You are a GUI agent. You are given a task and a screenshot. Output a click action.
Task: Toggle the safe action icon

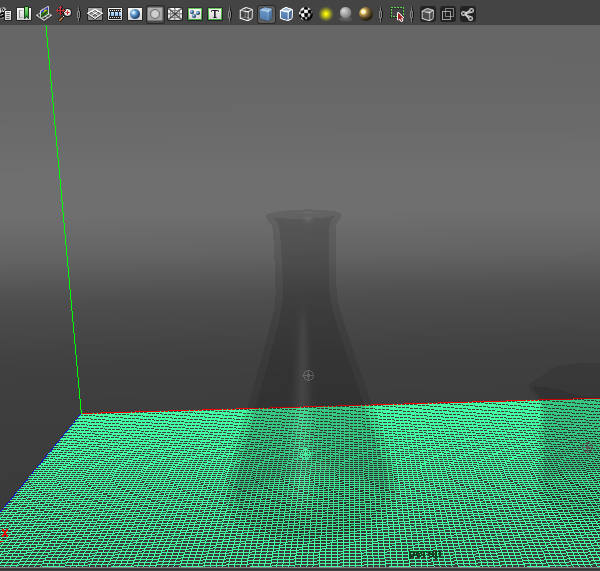click(x=195, y=14)
